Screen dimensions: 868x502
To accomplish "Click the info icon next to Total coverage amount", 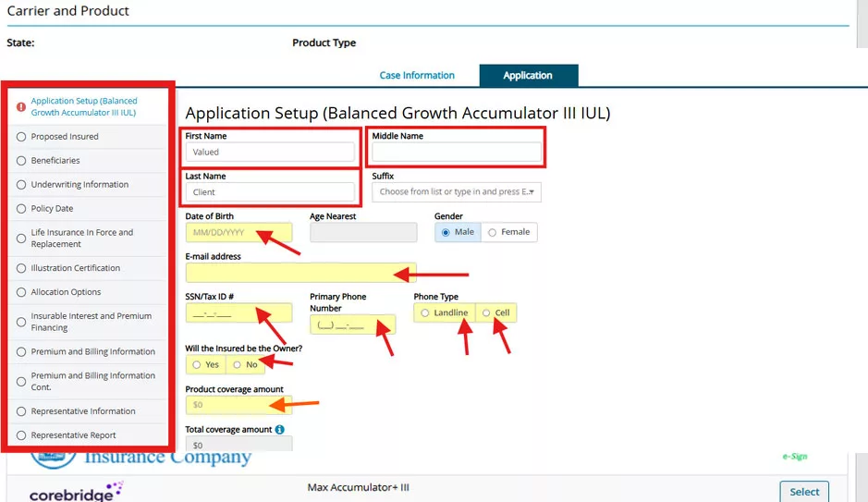I will [279, 430].
